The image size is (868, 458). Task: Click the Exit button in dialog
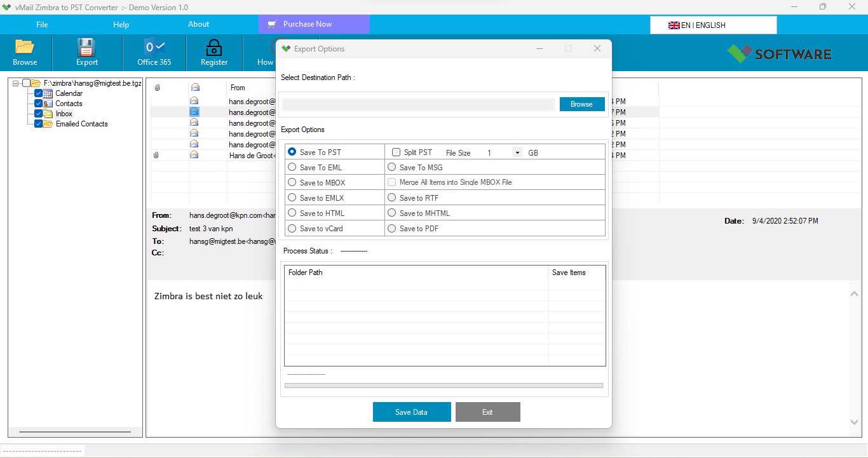tap(487, 412)
